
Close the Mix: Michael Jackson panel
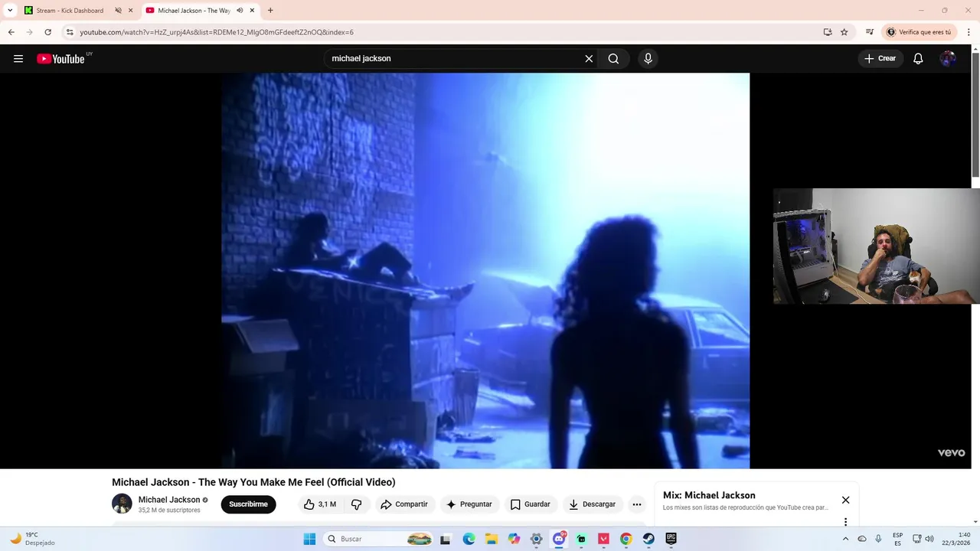tap(845, 500)
